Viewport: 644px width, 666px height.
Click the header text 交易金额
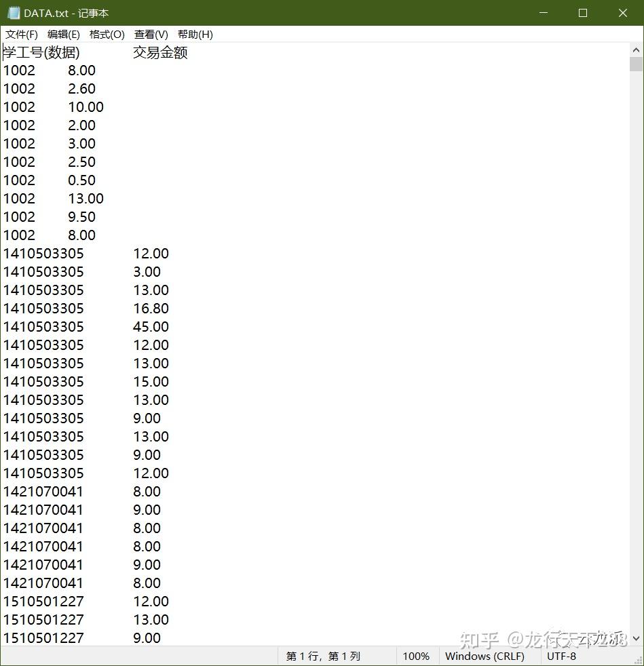tap(159, 52)
